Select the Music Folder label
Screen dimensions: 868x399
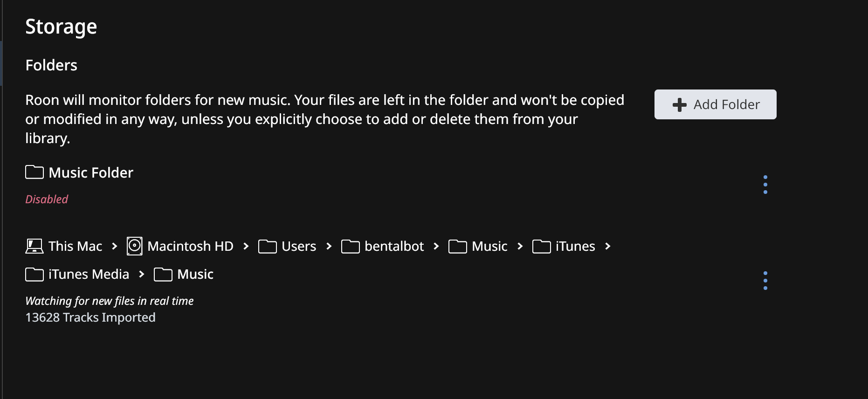[x=91, y=172]
